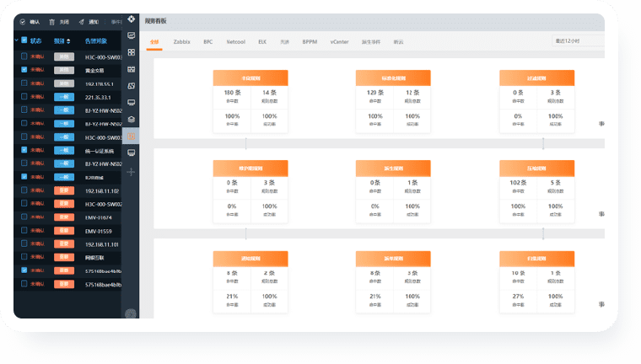The width and height of the screenshot is (641, 364).
Task: Click the 27% hit rate value
Action: point(518,297)
